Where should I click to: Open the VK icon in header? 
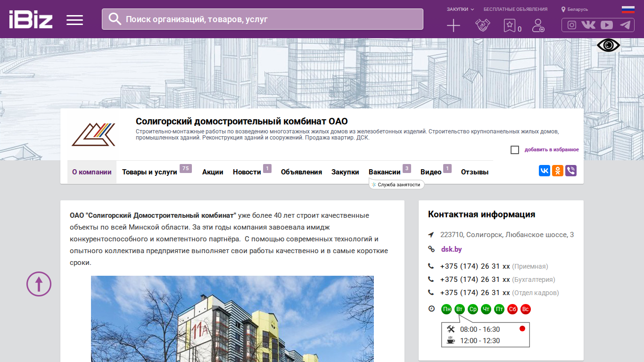(588, 25)
